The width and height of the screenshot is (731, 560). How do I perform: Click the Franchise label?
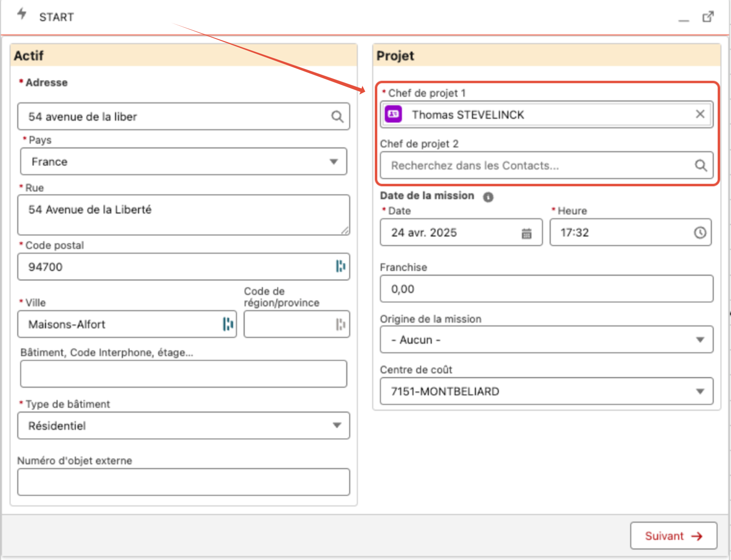[404, 267]
